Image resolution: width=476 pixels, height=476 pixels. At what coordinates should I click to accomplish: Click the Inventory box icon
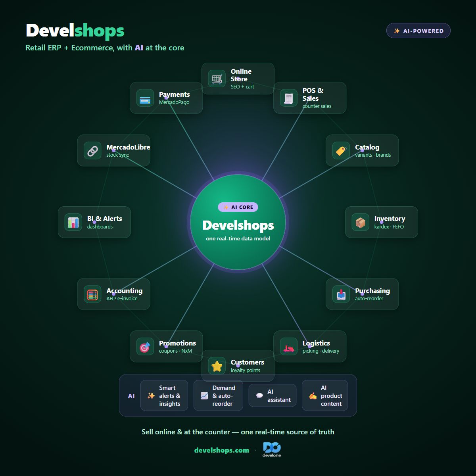(360, 223)
